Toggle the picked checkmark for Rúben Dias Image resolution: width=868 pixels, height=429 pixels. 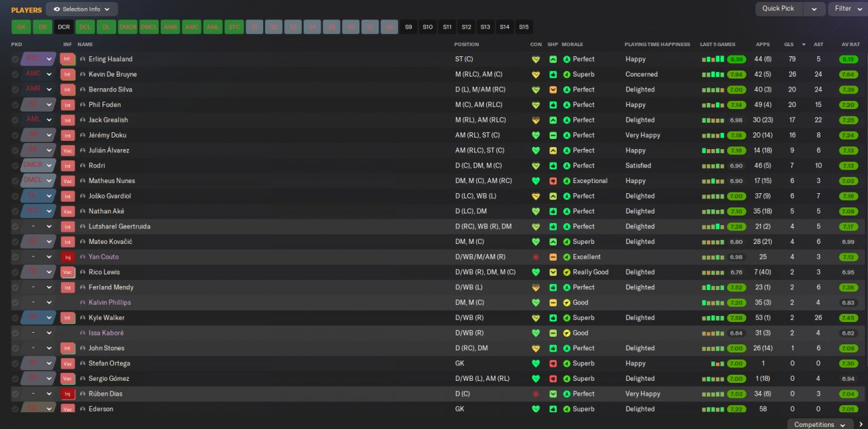tap(16, 394)
